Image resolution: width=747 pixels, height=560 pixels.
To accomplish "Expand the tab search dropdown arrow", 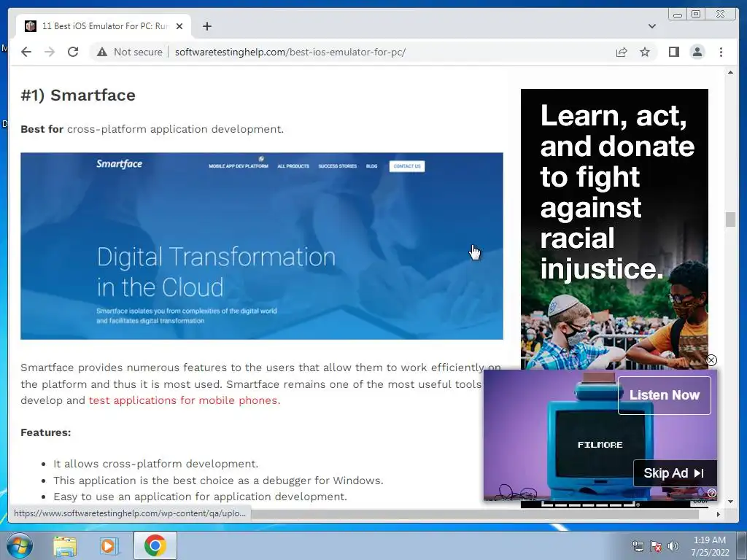I will (x=652, y=26).
